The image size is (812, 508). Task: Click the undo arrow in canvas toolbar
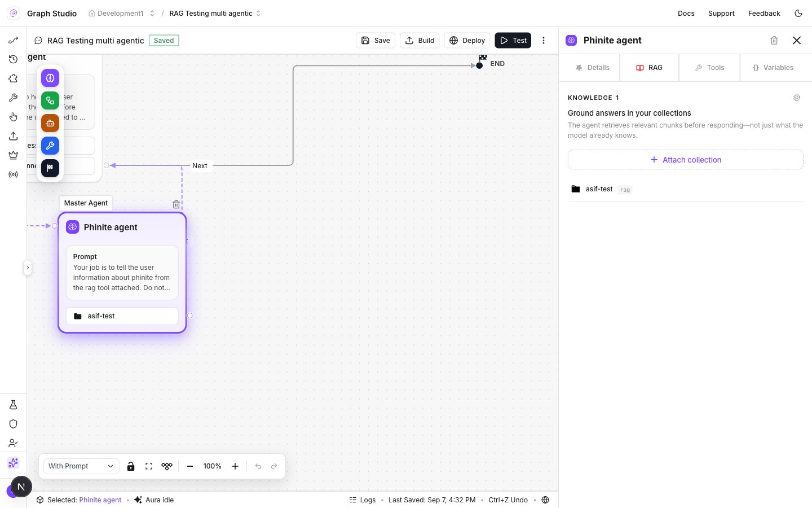258,466
